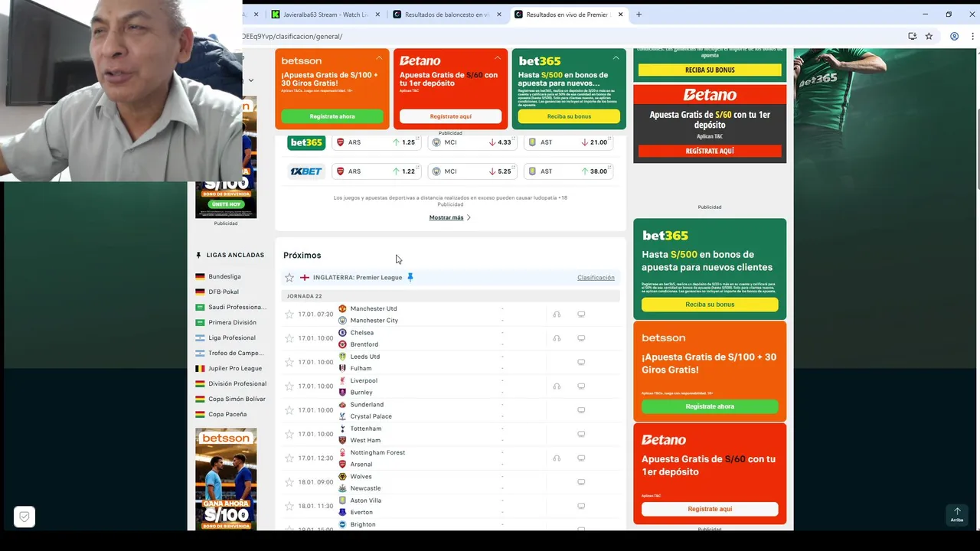The image size is (980, 551).
Task: Star the Wolves vs Newcastle match
Action: [x=289, y=482]
